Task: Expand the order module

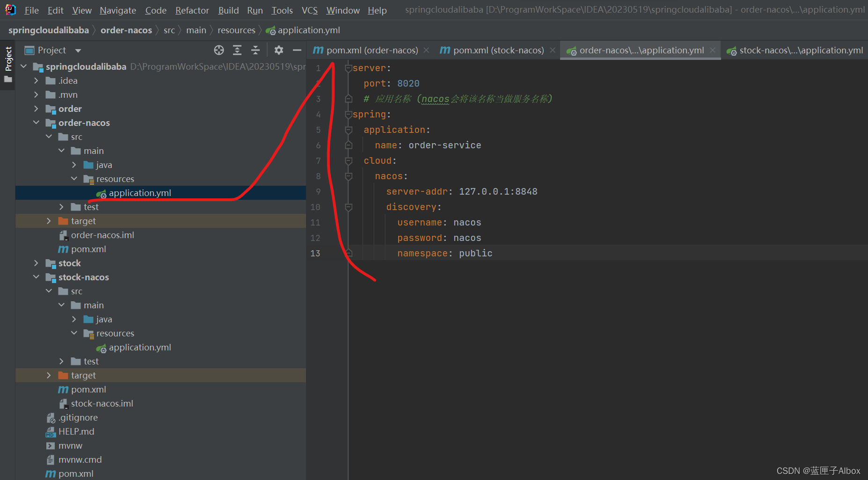Action: (x=36, y=109)
